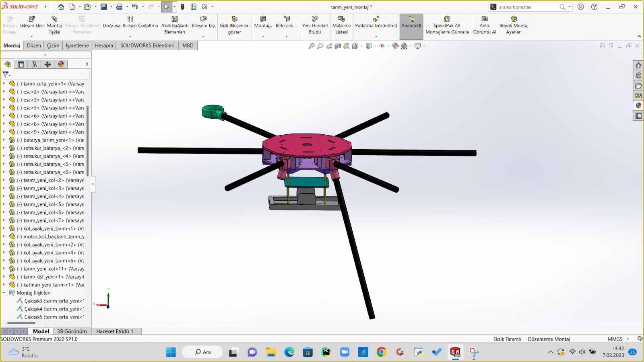644x362 pixels.
Task: Toggle the Select cursor tool
Action: point(167,7)
